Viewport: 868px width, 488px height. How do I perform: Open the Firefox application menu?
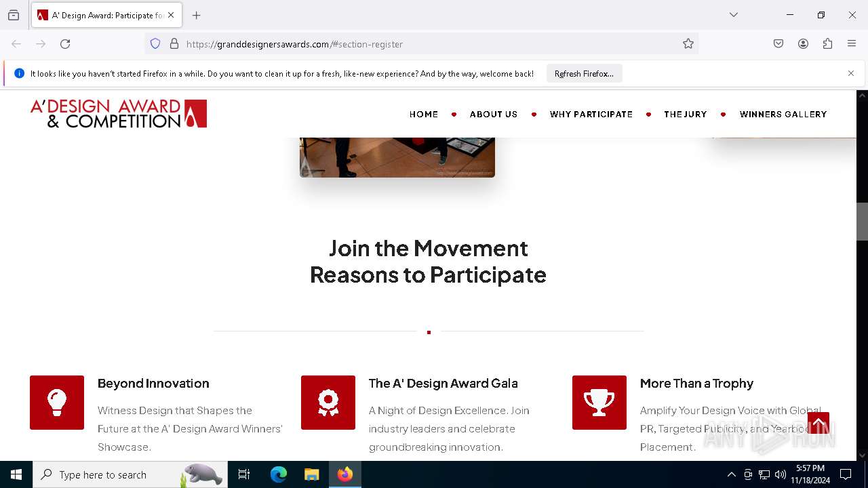pyautogui.click(x=852, y=44)
